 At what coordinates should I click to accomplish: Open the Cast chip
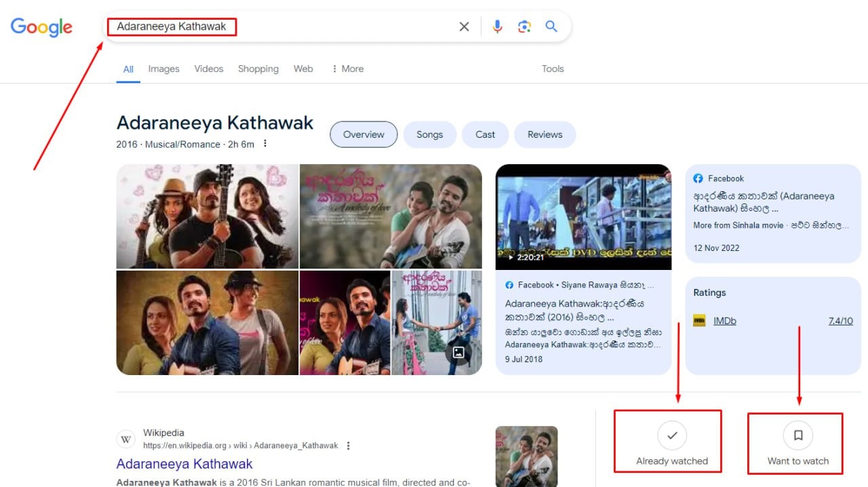485,134
